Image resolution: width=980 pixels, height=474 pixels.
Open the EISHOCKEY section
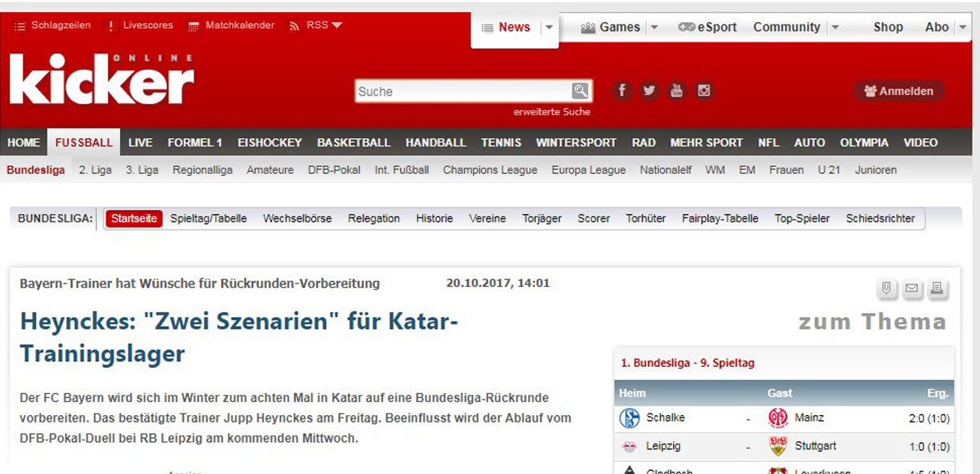coord(269,142)
